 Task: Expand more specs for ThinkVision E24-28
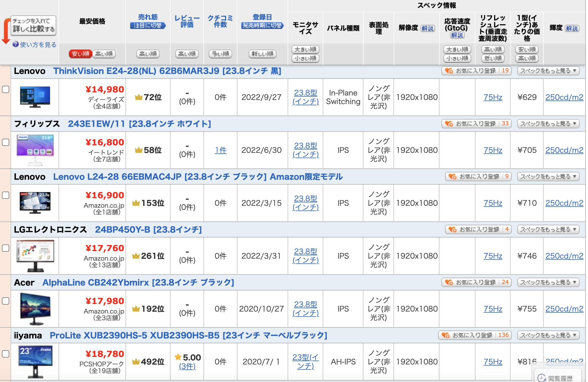pos(548,71)
